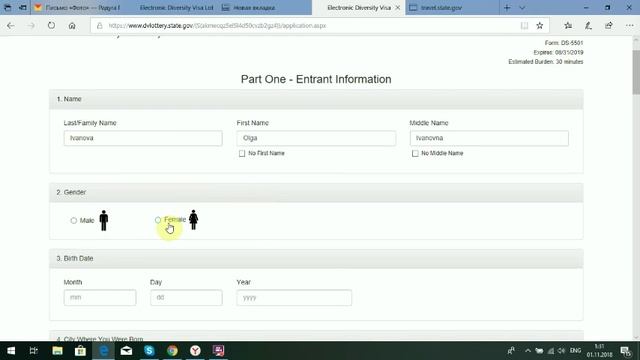
Task: Open the volume control in tray
Action: (x=562, y=351)
